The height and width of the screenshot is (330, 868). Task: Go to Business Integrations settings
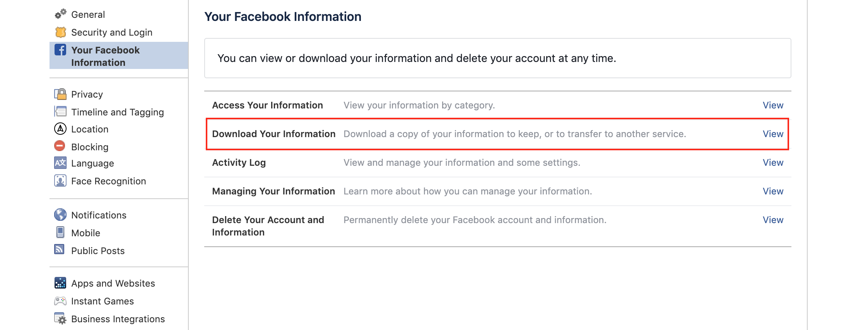coord(118,319)
